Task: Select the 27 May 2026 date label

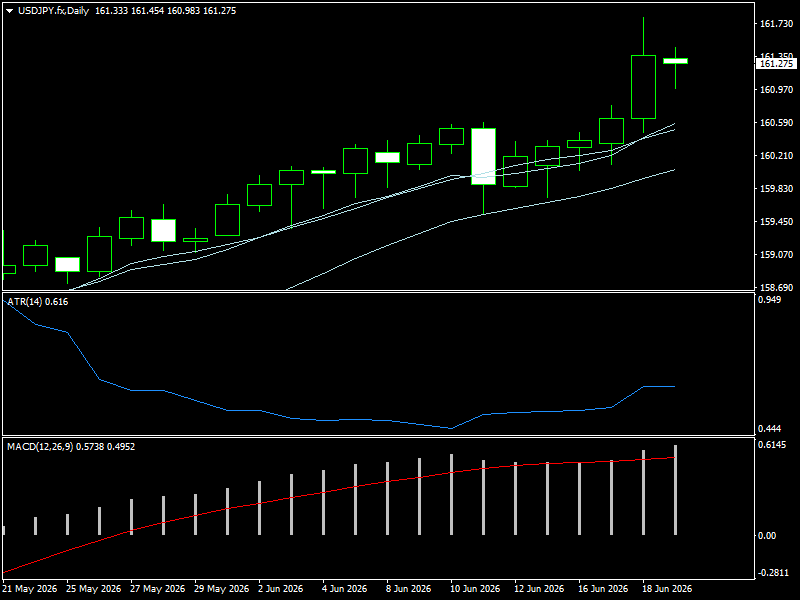Action: [157, 589]
